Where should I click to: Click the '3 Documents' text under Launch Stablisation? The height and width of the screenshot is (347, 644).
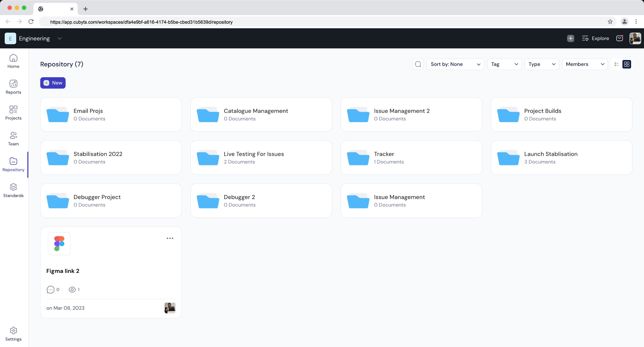540,162
